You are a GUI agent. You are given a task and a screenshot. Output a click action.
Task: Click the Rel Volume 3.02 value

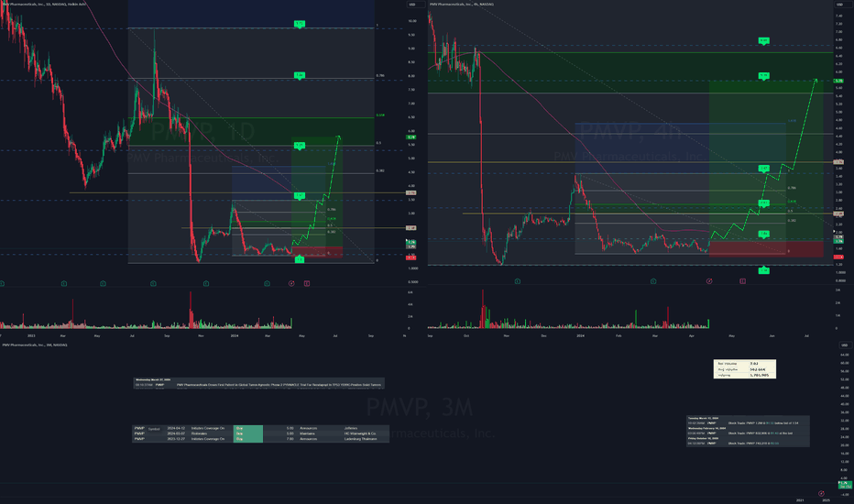click(x=754, y=364)
